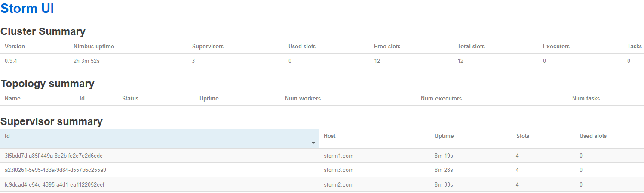Click the sort arrow in Id column header
The height and width of the screenshot is (193, 644).
click(313, 143)
